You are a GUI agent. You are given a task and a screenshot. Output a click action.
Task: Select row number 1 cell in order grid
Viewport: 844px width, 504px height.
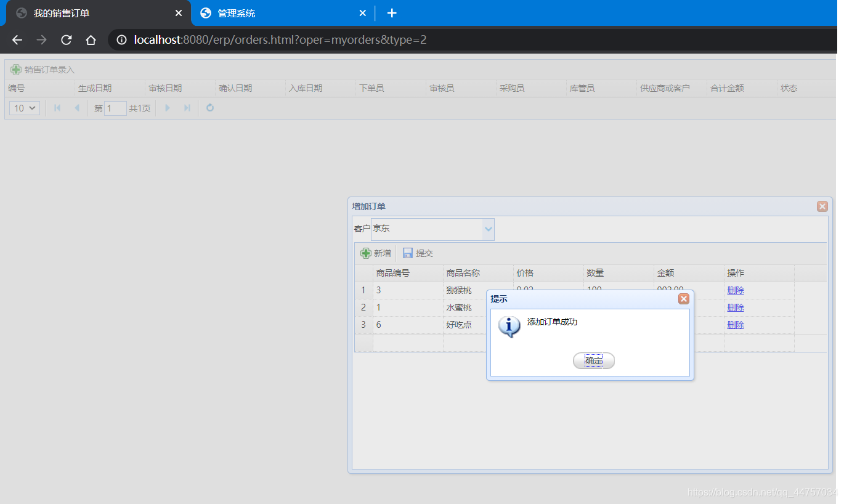(363, 290)
